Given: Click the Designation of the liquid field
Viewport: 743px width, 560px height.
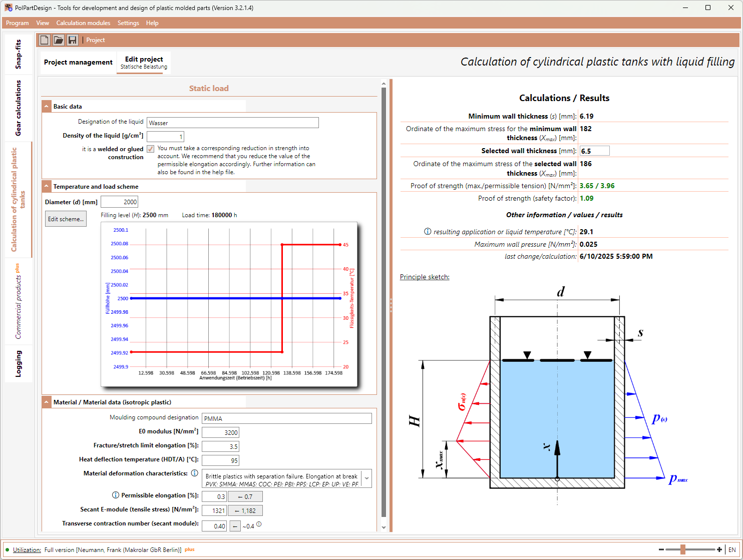Looking at the screenshot, I should (x=233, y=123).
